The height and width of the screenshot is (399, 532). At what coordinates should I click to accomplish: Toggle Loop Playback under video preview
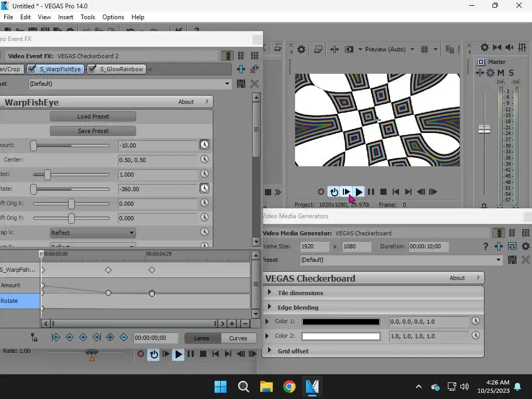click(334, 192)
